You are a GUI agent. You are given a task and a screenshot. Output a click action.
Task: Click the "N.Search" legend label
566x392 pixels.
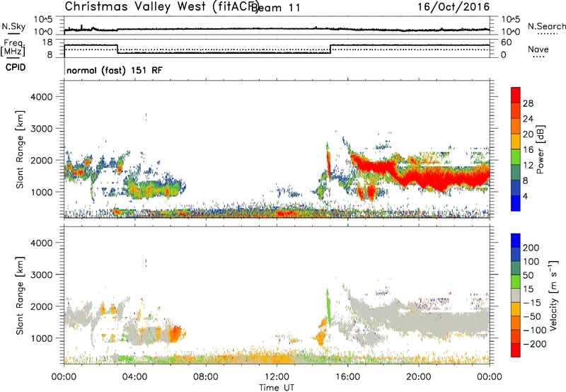pos(546,26)
